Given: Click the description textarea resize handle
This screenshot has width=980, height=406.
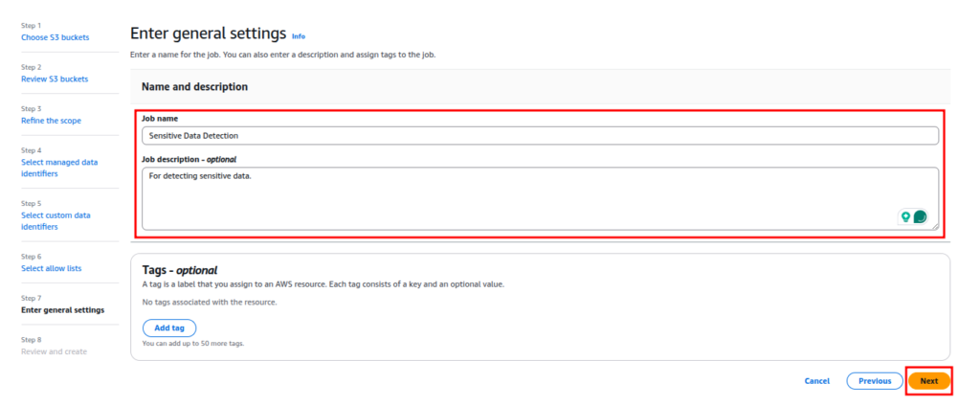Looking at the screenshot, I should [935, 226].
